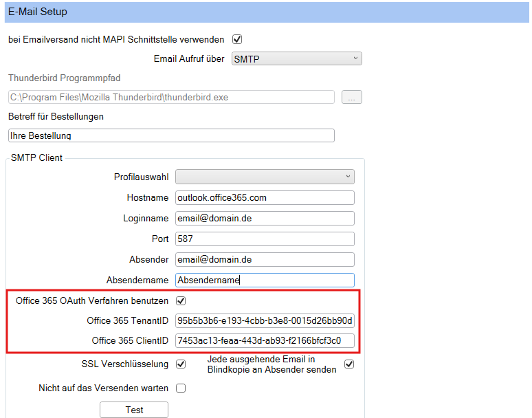Viewport: 532px width, 418px height.
Task: Uncheck Blindkopie an Absender senden checkbox
Action: click(349, 364)
